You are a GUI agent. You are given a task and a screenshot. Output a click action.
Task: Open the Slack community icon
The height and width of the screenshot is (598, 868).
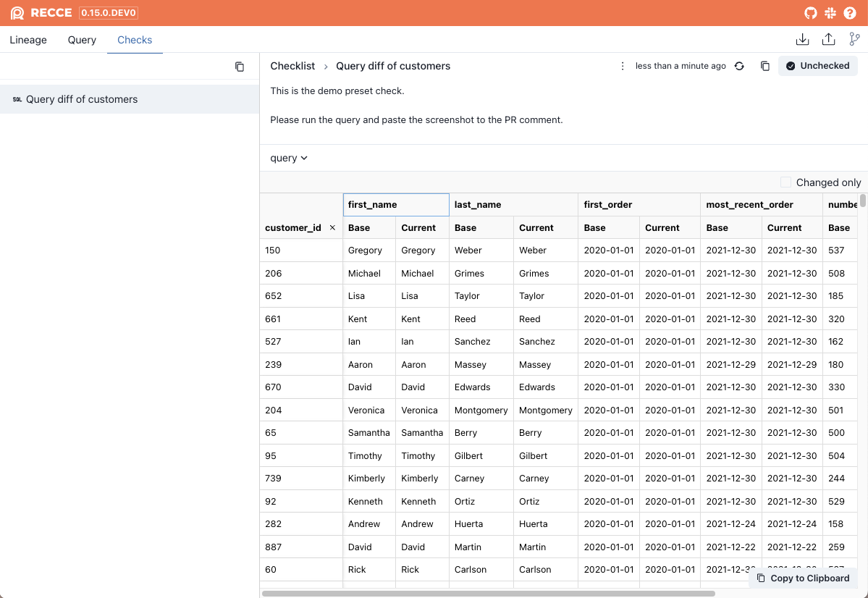pos(830,13)
